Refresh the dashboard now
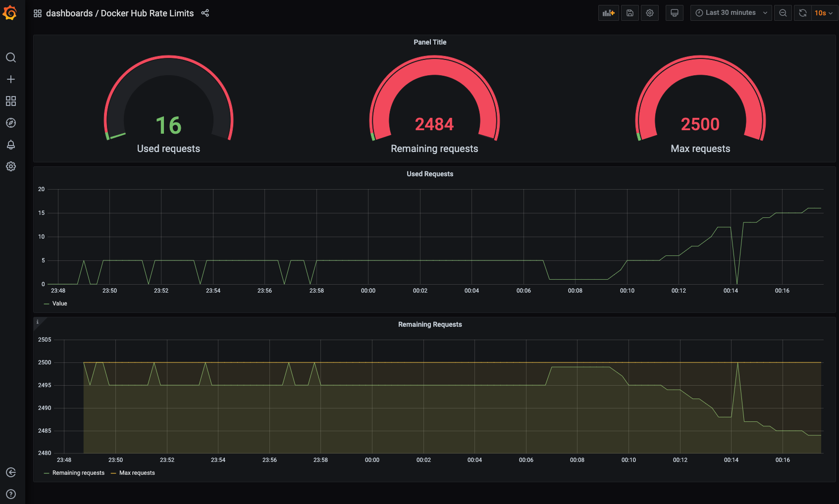The height and width of the screenshot is (504, 839). pos(803,13)
